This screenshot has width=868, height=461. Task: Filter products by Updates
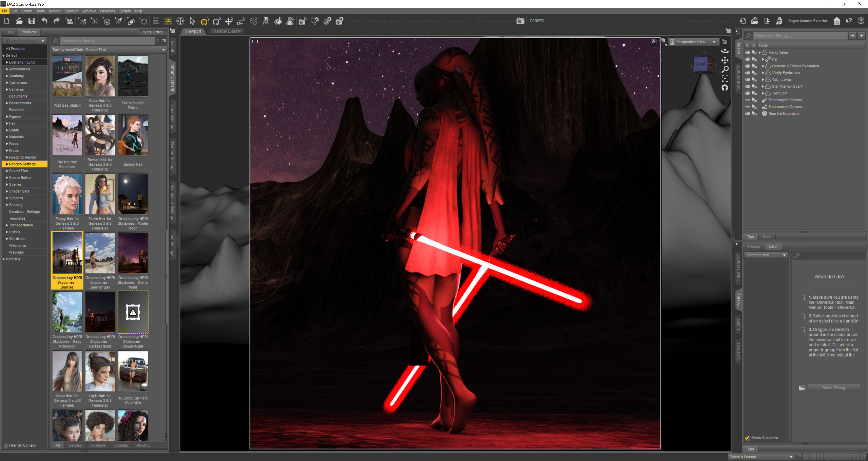(121, 445)
